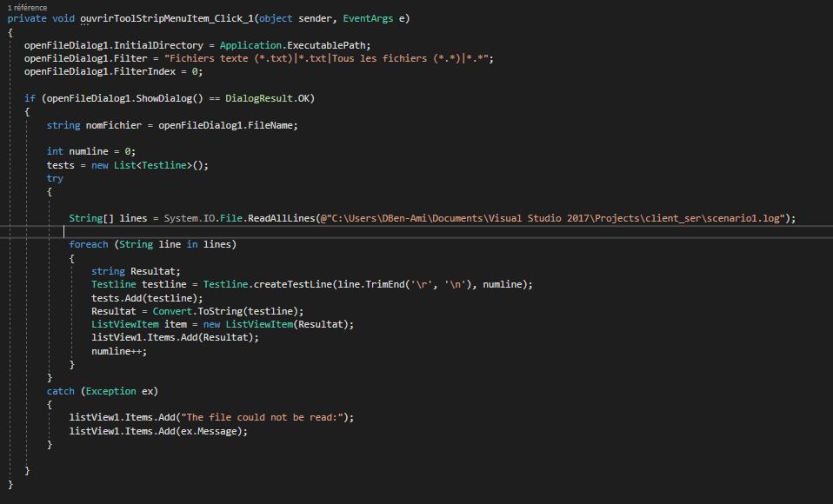Click the "numline++;" statement
The image size is (833, 504).
[119, 351]
